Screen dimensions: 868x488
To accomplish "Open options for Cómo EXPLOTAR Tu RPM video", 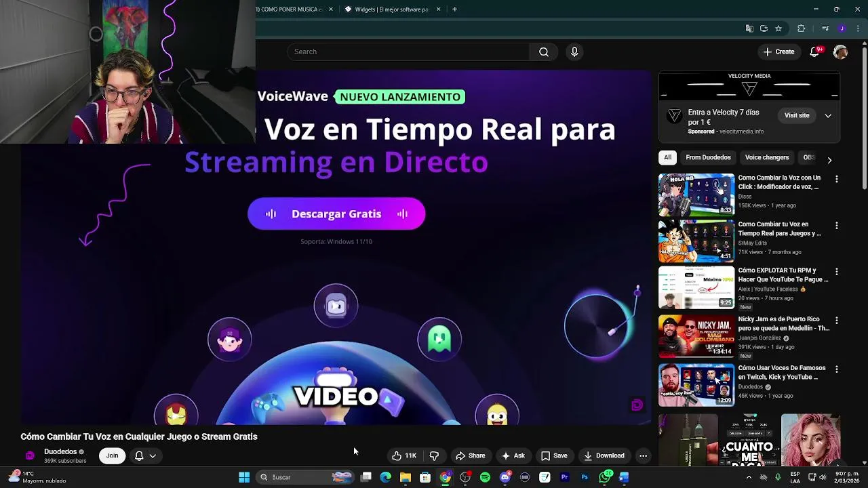I will coord(837,271).
